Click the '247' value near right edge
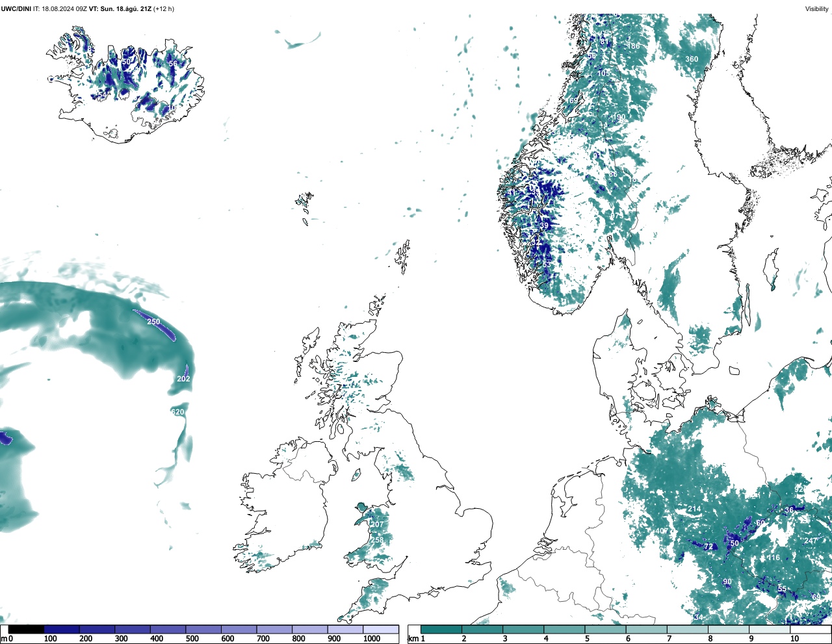The width and height of the screenshot is (832, 644). tap(810, 541)
